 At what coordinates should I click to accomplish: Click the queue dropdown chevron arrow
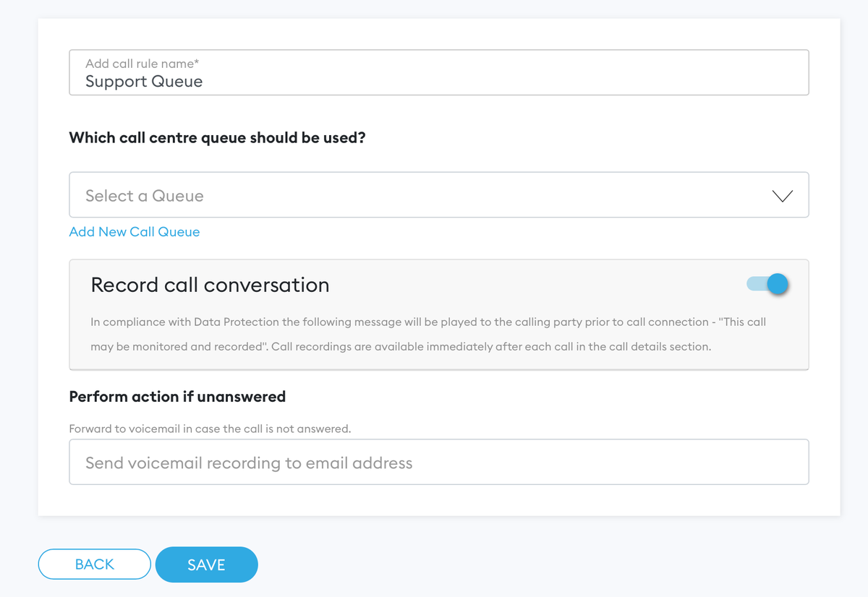tap(782, 196)
